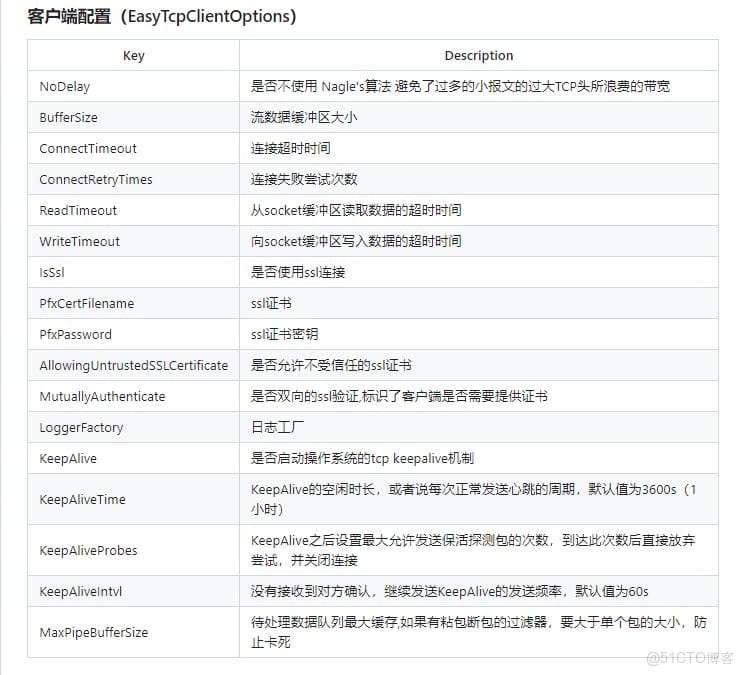Image resolution: width=744 pixels, height=675 pixels.
Task: Select the PfxPassword key cell
Action: pos(133,334)
